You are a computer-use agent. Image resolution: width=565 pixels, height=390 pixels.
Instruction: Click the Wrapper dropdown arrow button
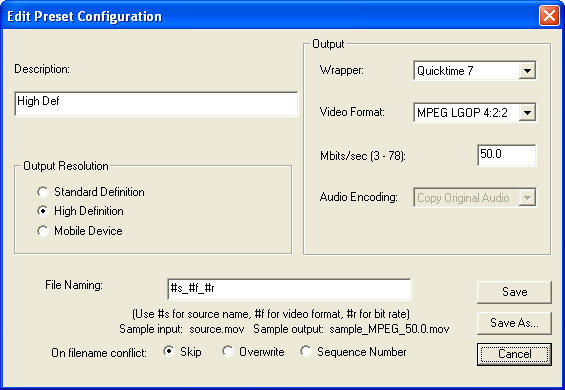click(527, 70)
